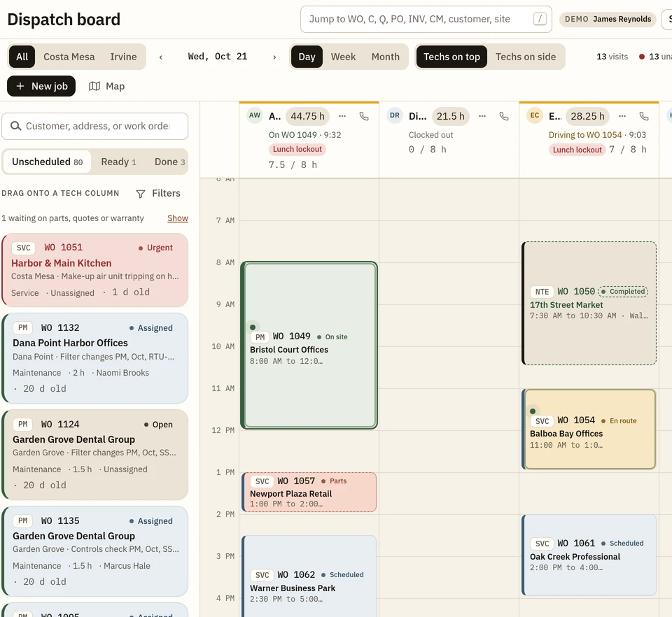This screenshot has width=672, height=617.
Task: Open completed WO 1050 17th Street Market
Action: click(589, 303)
